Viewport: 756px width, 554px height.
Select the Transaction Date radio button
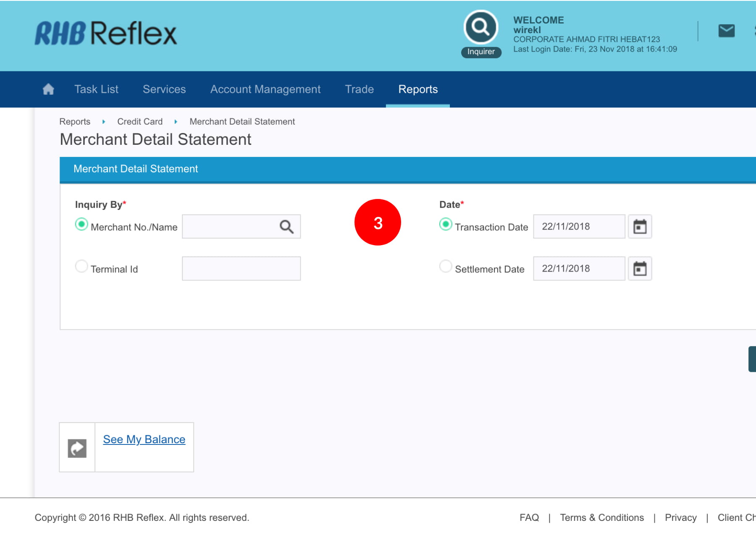446,225
